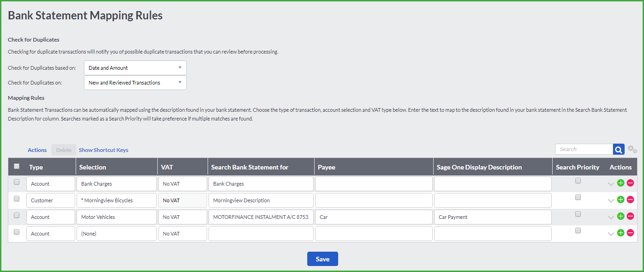Open the New and Reviewed Transactions dropdown
Viewport: 644px width, 272px height.
tap(135, 83)
